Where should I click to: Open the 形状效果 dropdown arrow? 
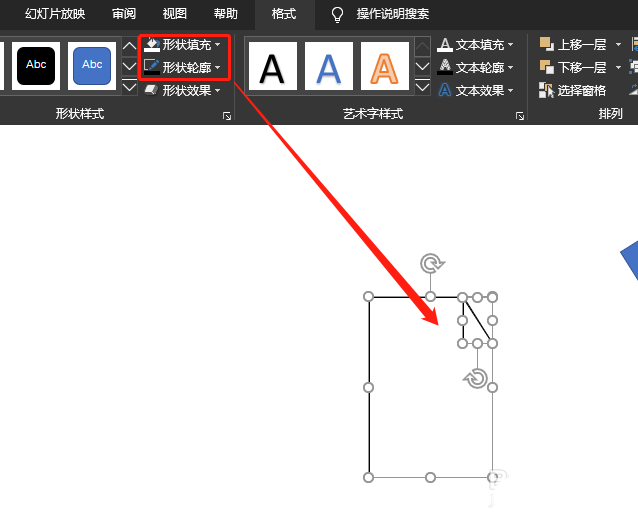click(218, 90)
